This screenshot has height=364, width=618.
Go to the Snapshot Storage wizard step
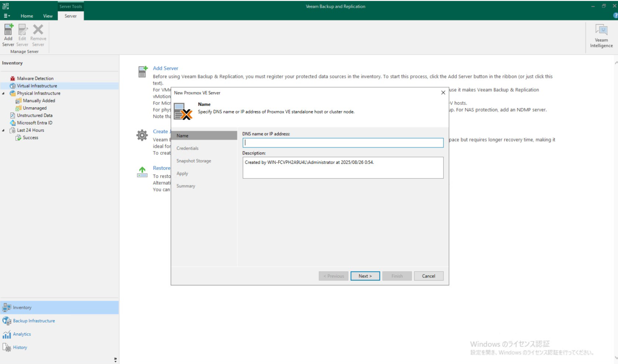(194, 161)
